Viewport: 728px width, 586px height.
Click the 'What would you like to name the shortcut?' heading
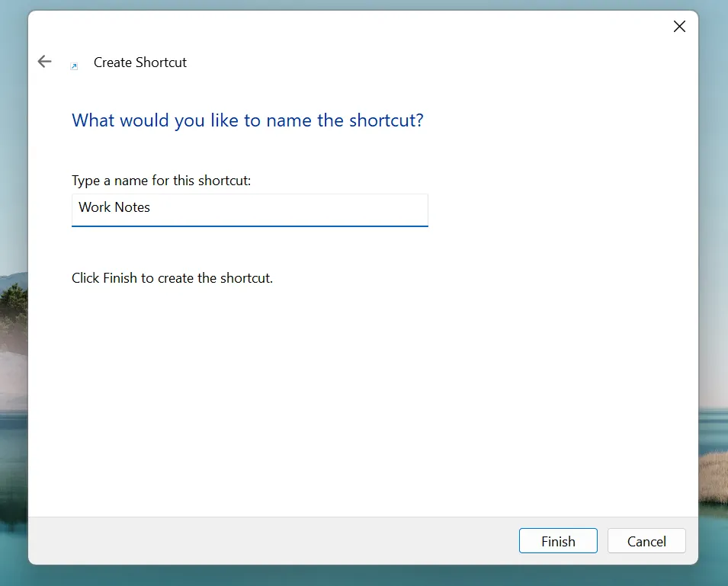pyautogui.click(x=248, y=120)
